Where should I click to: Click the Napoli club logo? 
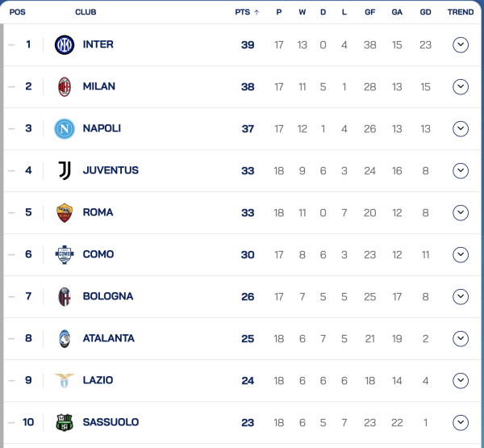[65, 129]
